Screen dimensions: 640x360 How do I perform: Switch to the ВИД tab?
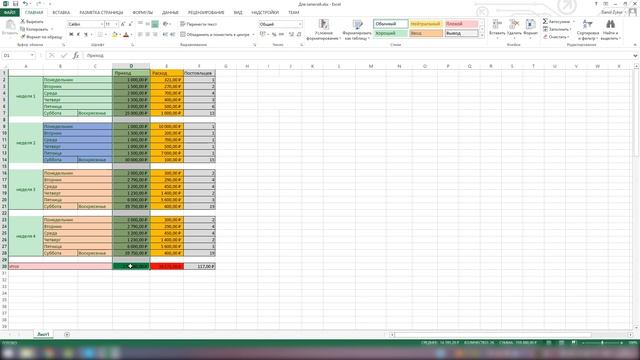click(x=238, y=12)
